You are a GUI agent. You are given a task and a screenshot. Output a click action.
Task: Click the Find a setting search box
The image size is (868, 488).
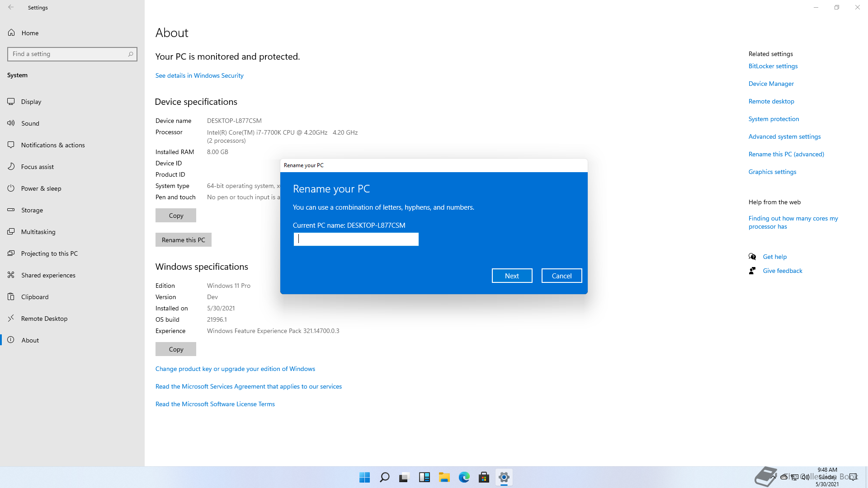pos(72,54)
